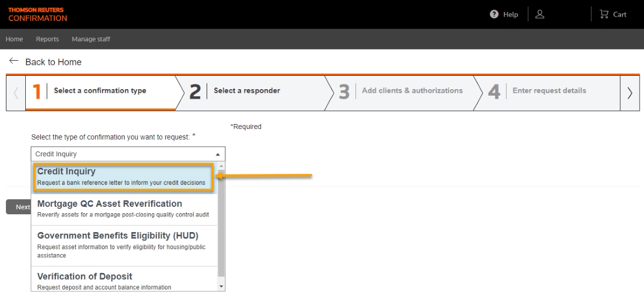Select Verification of Deposit option
The image size is (644, 304).
tap(124, 281)
